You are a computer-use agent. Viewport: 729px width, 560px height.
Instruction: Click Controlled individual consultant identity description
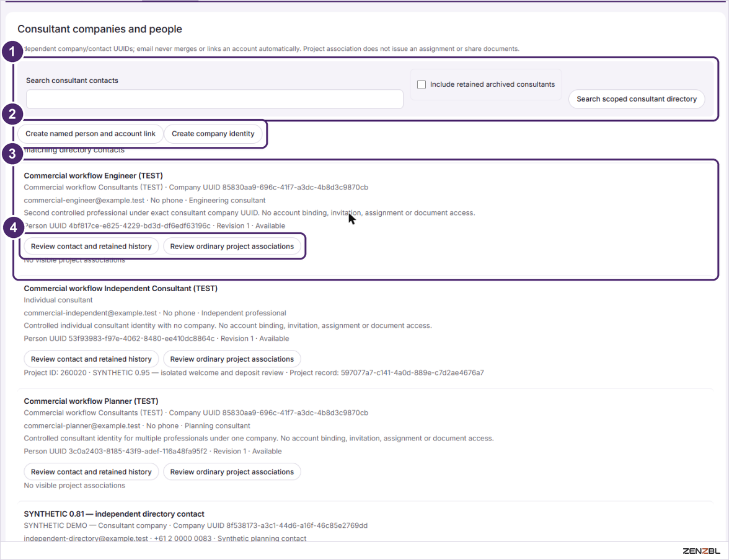coord(228,326)
